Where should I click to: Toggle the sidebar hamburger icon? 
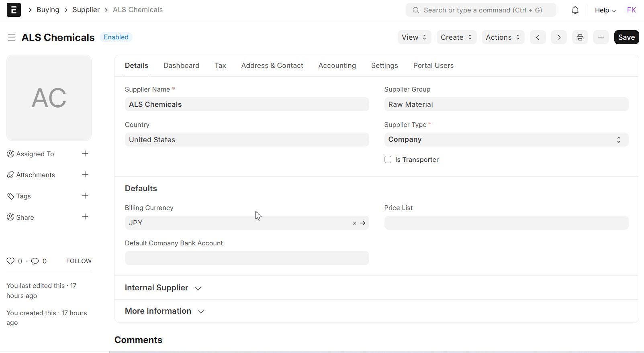11,37
